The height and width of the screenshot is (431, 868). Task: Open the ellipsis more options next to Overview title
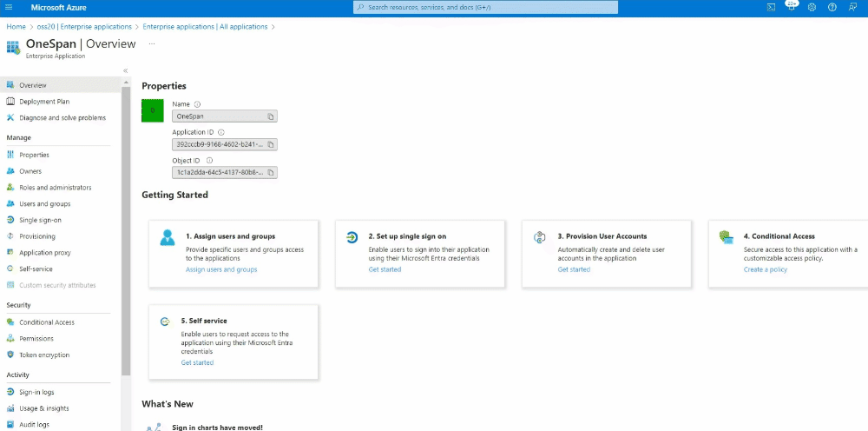(152, 43)
